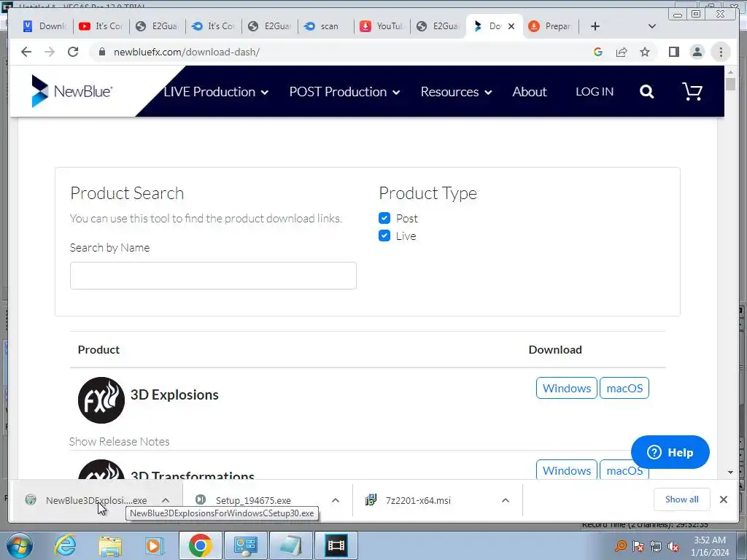Click the Search by Name input field
Viewport: 747px width, 560px height.
click(x=213, y=275)
